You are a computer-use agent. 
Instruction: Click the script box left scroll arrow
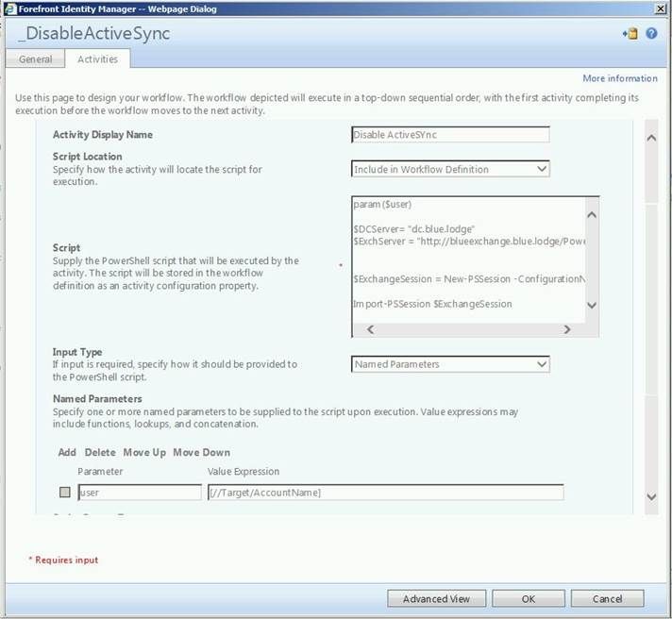tap(371, 329)
